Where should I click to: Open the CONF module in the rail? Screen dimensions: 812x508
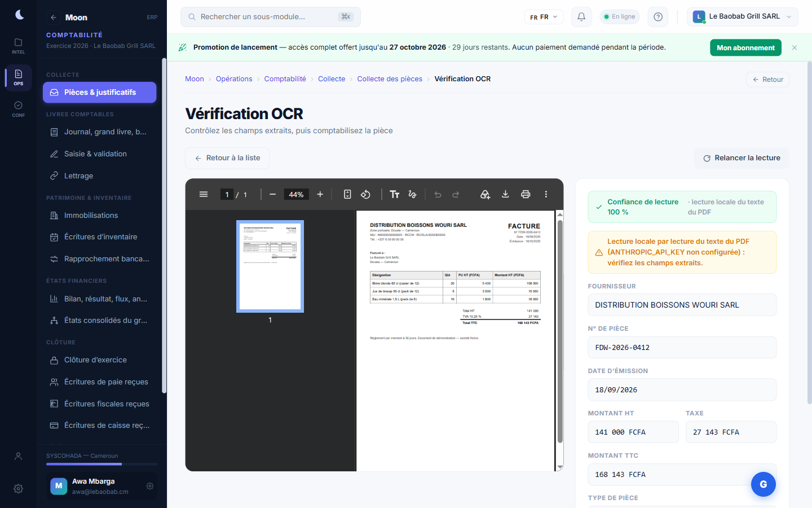19,110
